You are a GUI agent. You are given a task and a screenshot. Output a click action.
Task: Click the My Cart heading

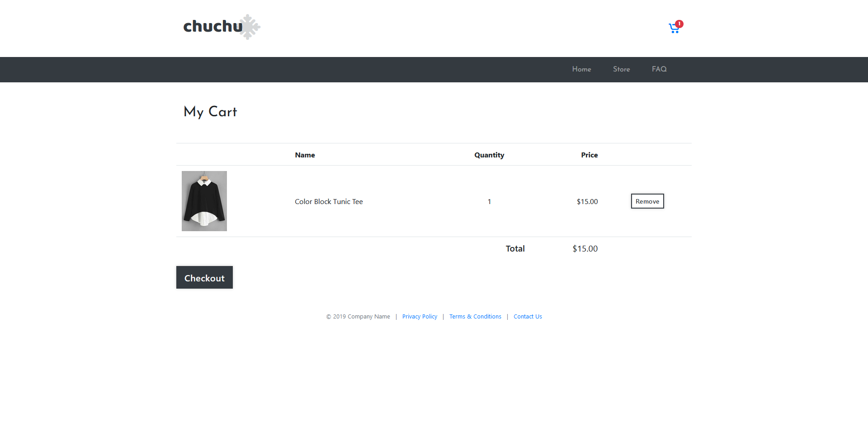point(210,112)
